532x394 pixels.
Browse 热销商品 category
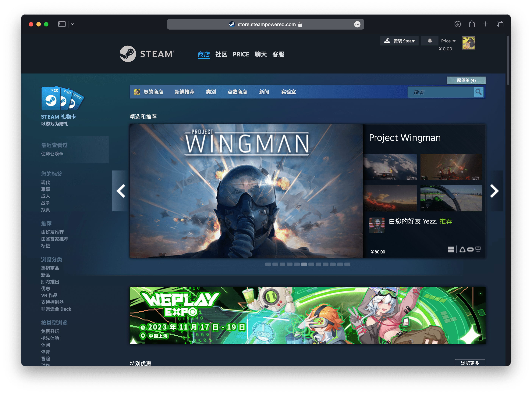(50, 268)
